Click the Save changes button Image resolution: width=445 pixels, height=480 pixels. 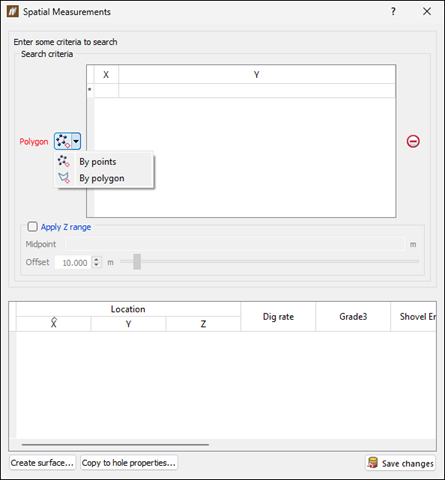pyautogui.click(x=400, y=463)
